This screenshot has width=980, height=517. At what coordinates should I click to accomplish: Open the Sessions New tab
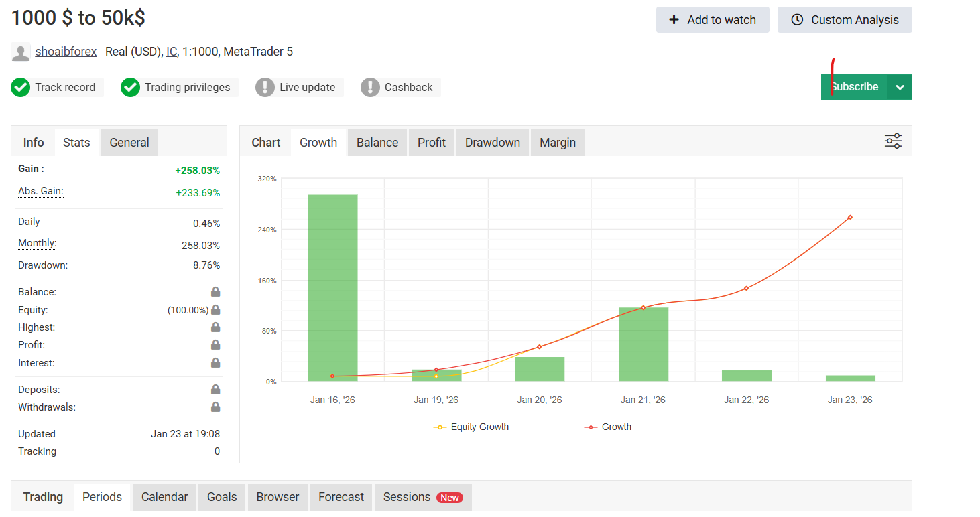[423, 497]
